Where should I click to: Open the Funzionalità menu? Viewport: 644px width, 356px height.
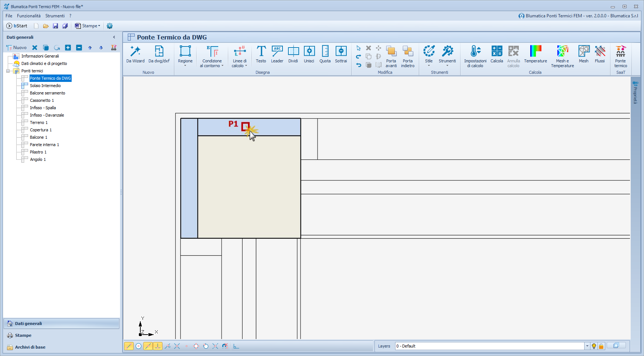(x=28, y=16)
